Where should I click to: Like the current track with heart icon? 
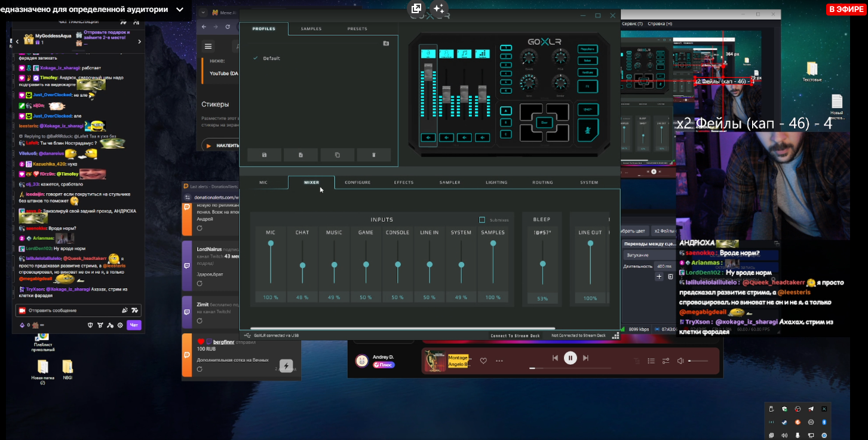coord(483,360)
